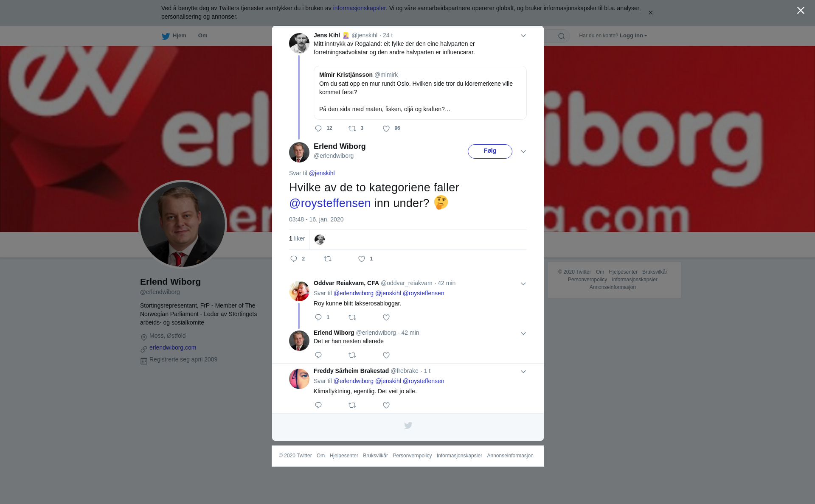This screenshot has width=815, height=504.
Task: Retweet Erlend Wiborg's main tweet
Action: click(328, 259)
